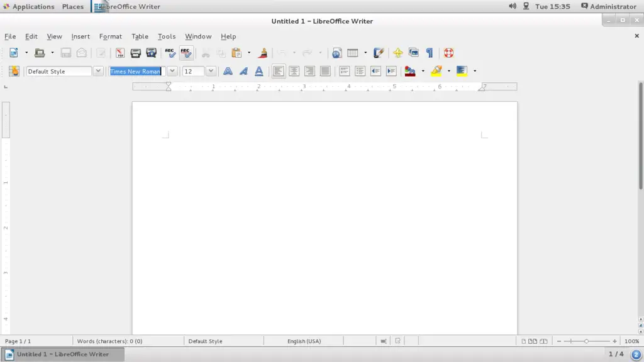Toggle the Center alignment button
Viewport: 644px width, 362px height.
294,71
